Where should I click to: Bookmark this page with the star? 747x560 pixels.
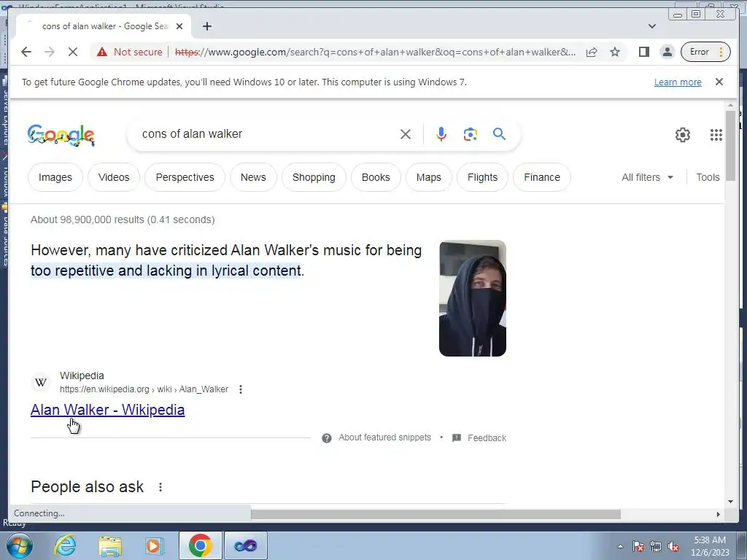click(615, 52)
